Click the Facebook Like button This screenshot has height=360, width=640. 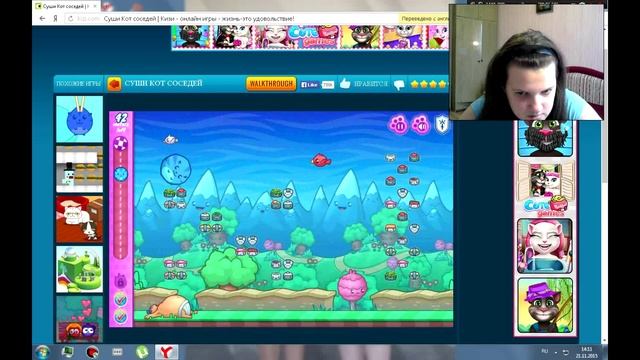coord(309,84)
